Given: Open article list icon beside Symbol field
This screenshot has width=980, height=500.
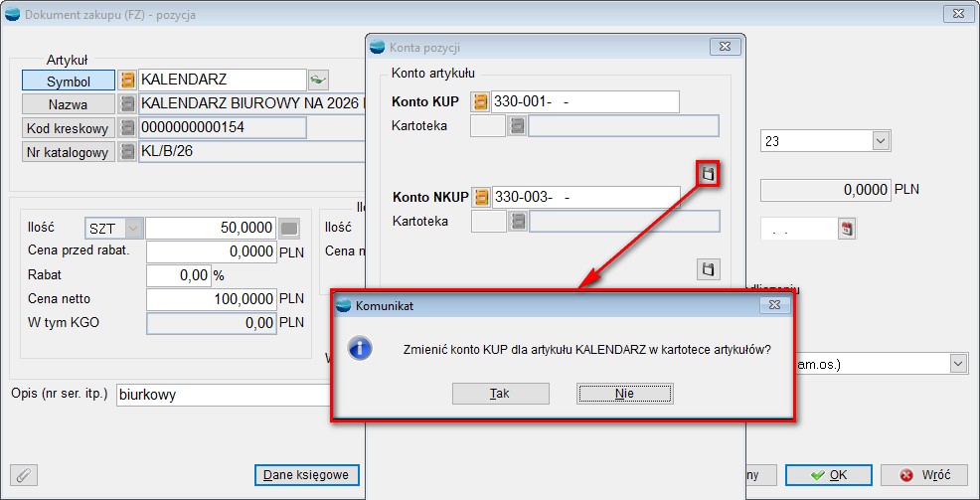Looking at the screenshot, I should point(127,81).
